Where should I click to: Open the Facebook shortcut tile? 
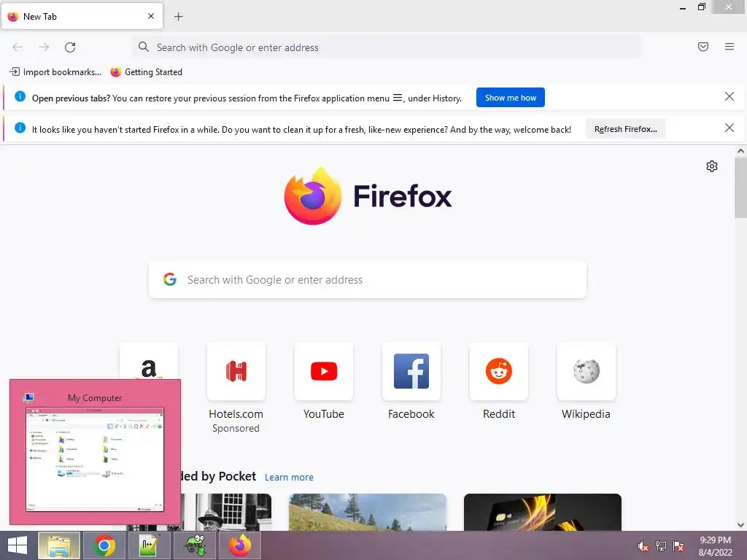click(411, 371)
